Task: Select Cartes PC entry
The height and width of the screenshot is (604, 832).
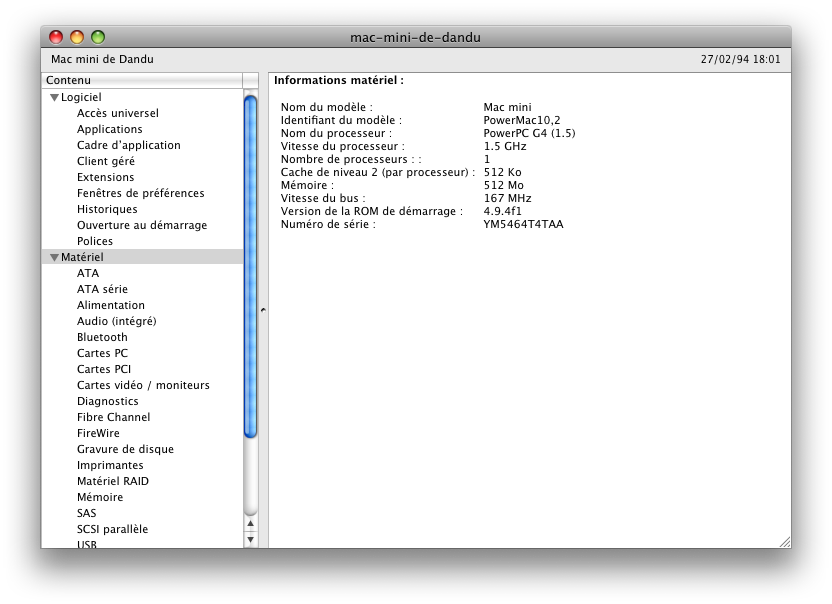Action: point(102,353)
